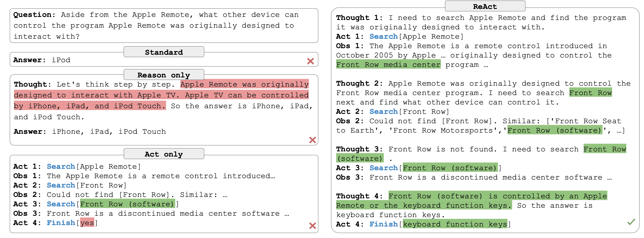Click the blue Finish before the red-highlighted yes
Screen dimensions: 644x238
click(x=61, y=223)
